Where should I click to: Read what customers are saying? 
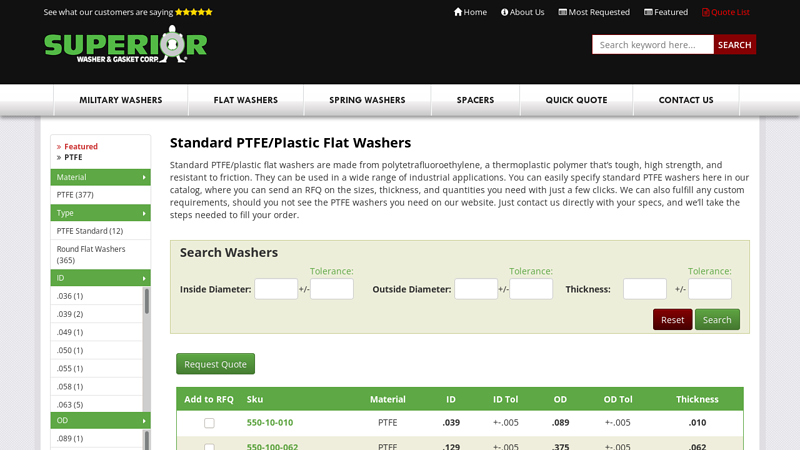(128, 12)
